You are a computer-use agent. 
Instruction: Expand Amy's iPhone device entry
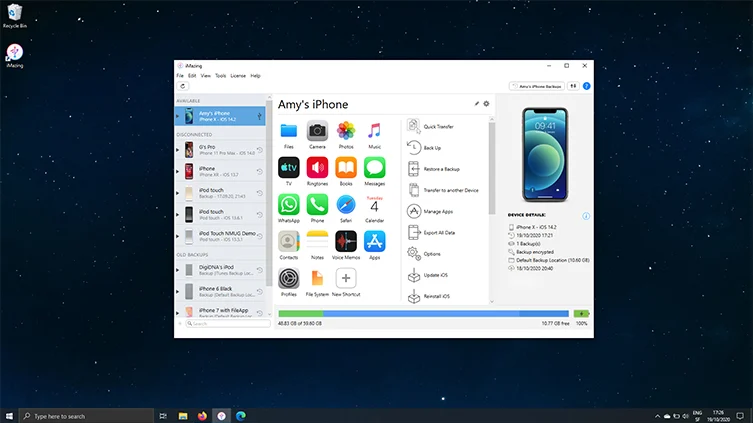[178, 116]
